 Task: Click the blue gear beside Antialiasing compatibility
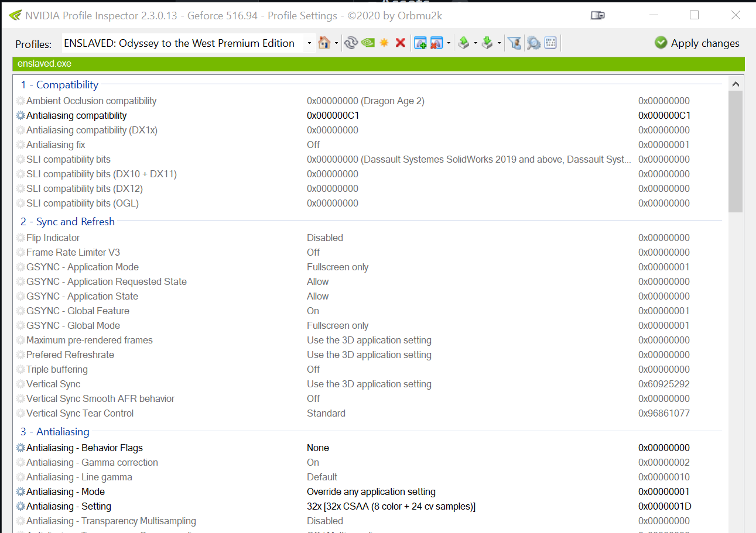(20, 116)
